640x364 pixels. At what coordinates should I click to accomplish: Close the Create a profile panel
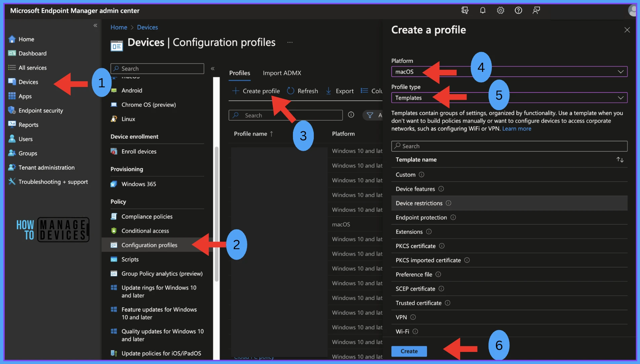coord(627,30)
